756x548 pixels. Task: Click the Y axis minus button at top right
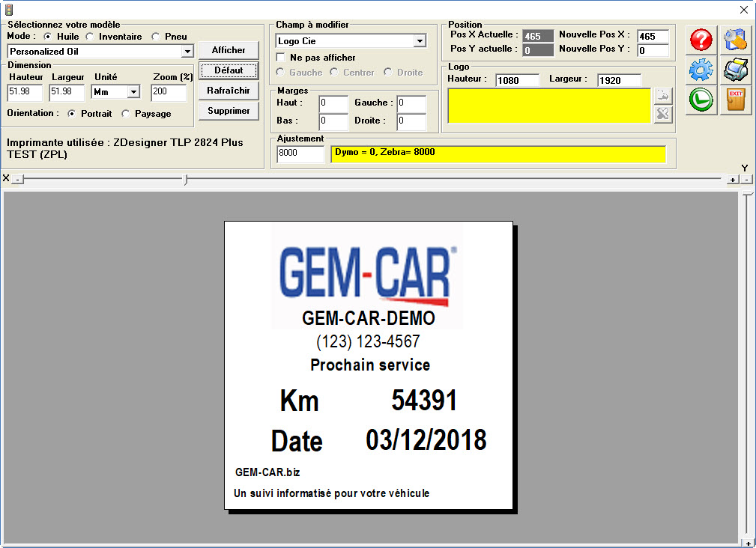(746, 180)
